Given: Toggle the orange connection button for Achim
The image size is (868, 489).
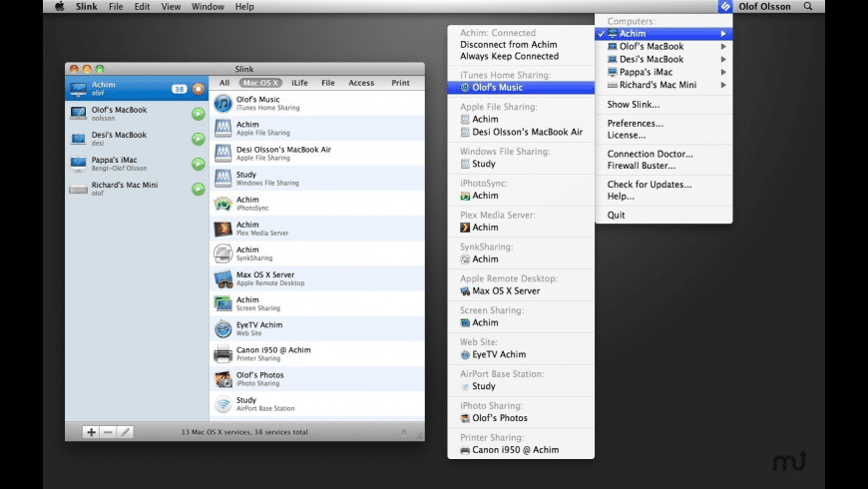Looking at the screenshot, I should [x=198, y=89].
